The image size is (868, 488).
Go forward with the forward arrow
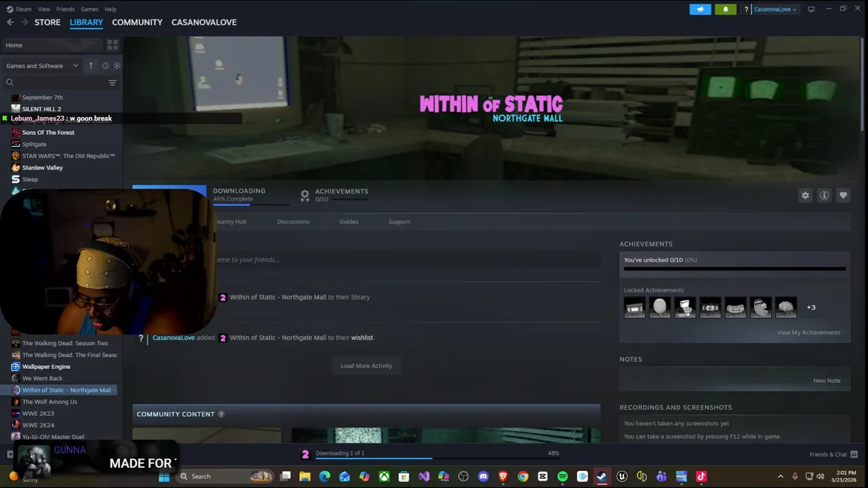coord(24,22)
